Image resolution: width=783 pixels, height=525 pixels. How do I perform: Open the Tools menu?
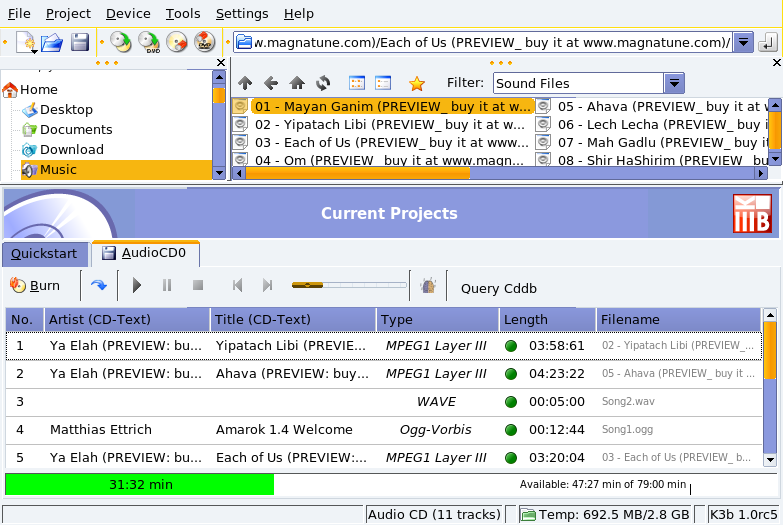pos(183,13)
